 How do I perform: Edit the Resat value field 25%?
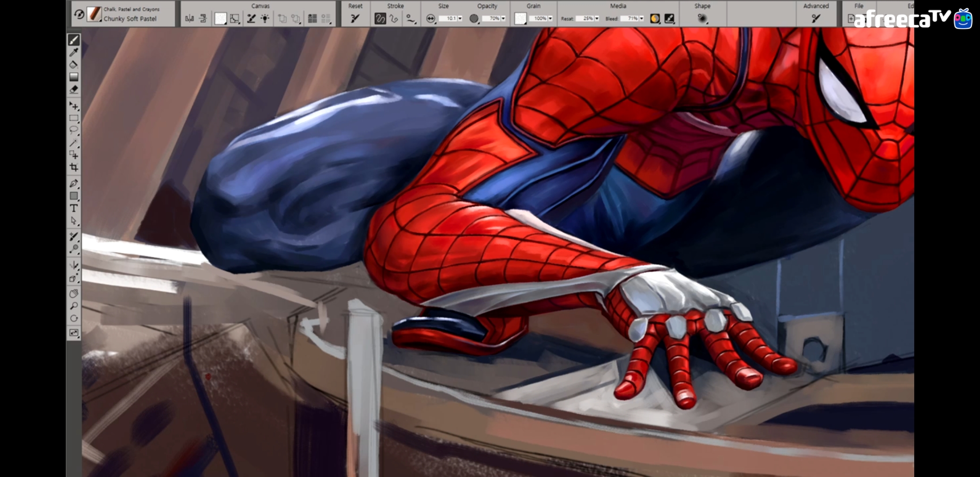pyautogui.click(x=585, y=19)
